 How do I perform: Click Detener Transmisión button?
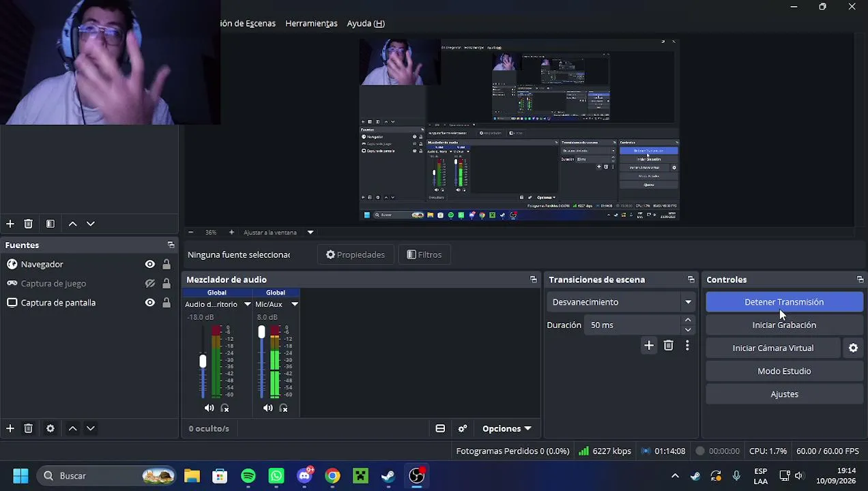click(784, 302)
